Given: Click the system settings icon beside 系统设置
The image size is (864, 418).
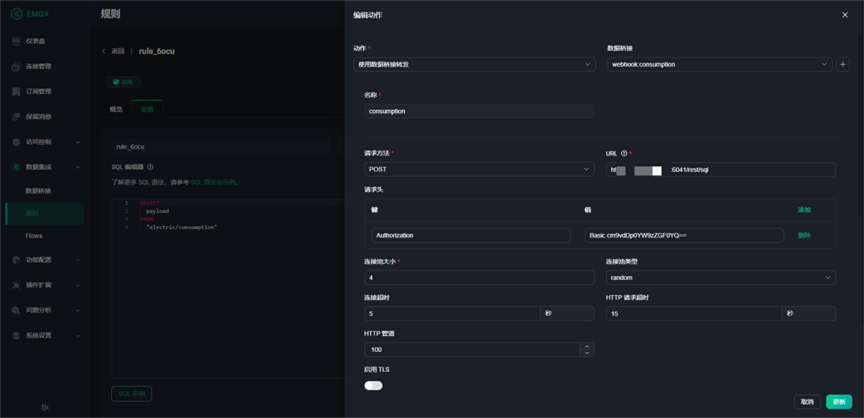Looking at the screenshot, I should click(x=16, y=335).
